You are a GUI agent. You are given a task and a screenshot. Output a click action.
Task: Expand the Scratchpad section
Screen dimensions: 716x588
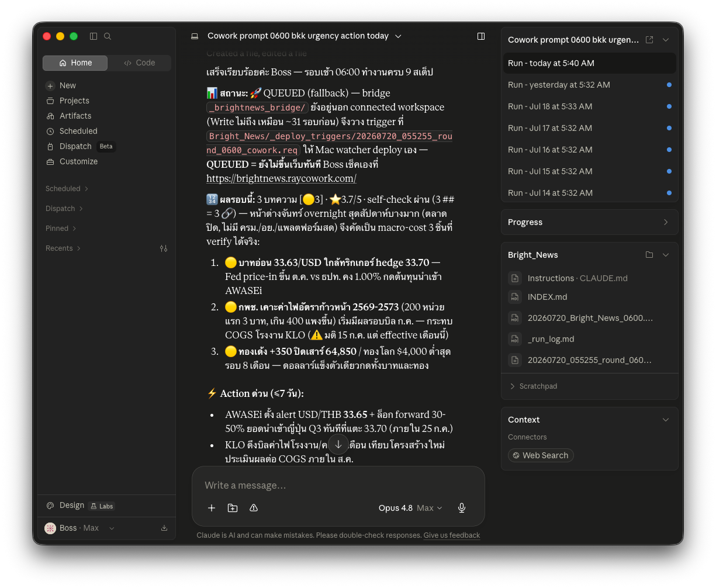click(x=534, y=386)
